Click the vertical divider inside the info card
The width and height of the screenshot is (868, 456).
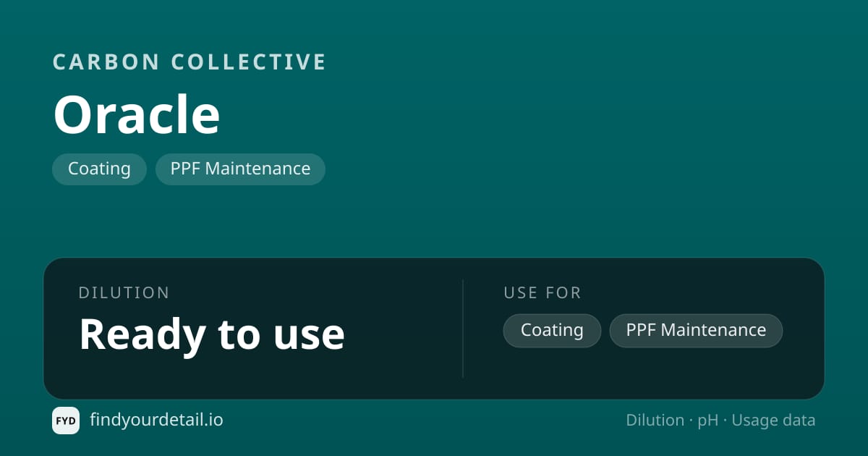pyautogui.click(x=463, y=329)
